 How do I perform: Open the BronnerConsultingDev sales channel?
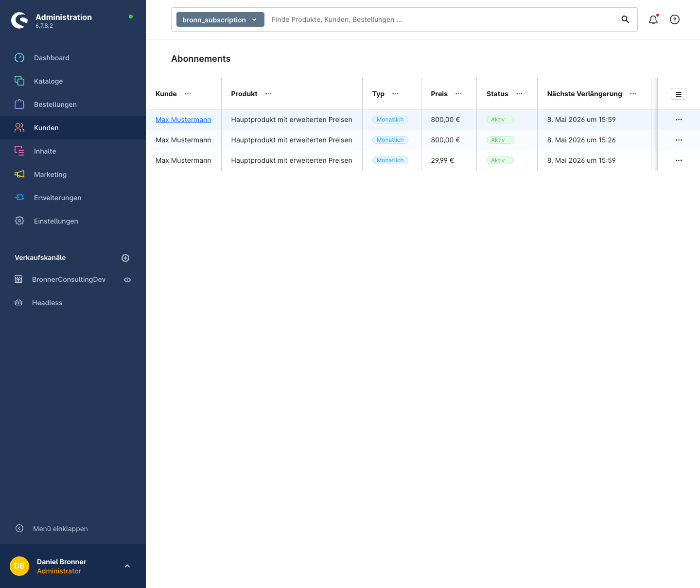tap(69, 279)
